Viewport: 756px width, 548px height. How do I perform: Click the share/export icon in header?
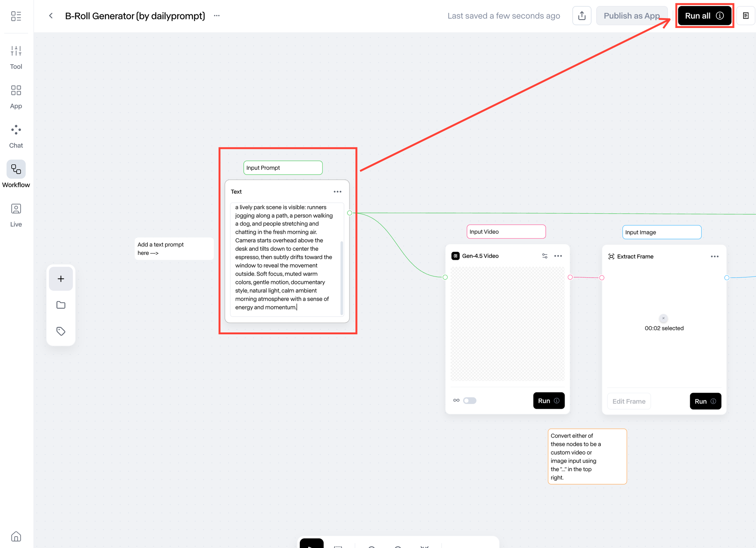[582, 16]
